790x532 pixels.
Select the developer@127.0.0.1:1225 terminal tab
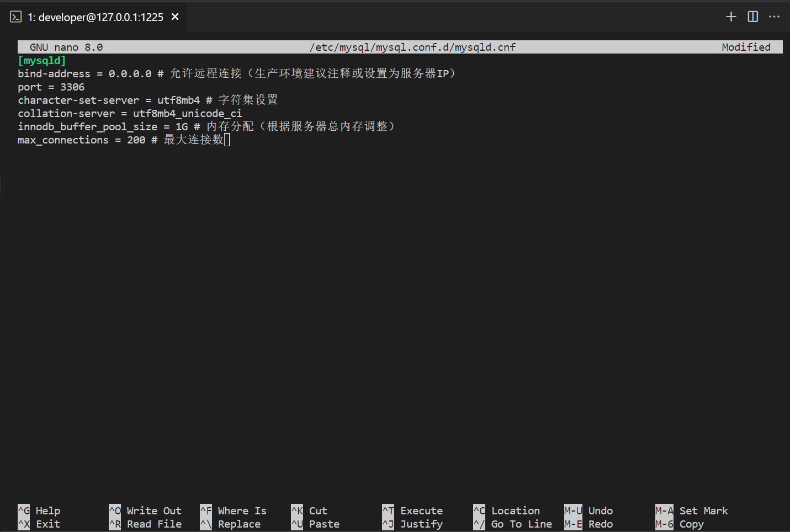click(94, 17)
